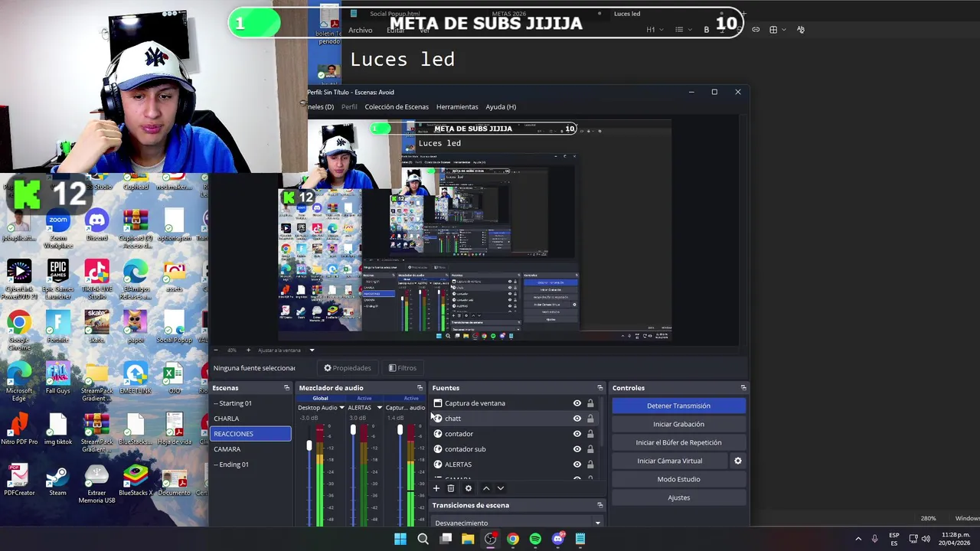The height and width of the screenshot is (551, 980).
Task: Click Iniciar Cámara Virtual button
Action: click(x=669, y=461)
